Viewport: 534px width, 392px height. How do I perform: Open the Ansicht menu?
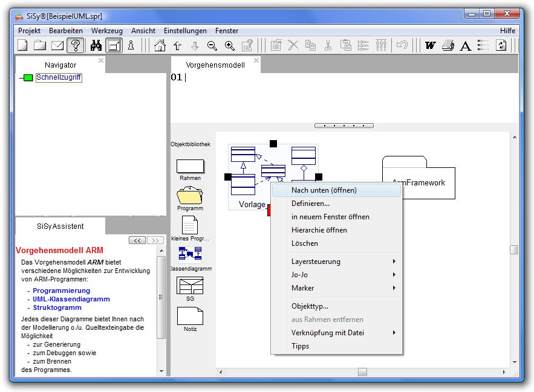pos(143,31)
